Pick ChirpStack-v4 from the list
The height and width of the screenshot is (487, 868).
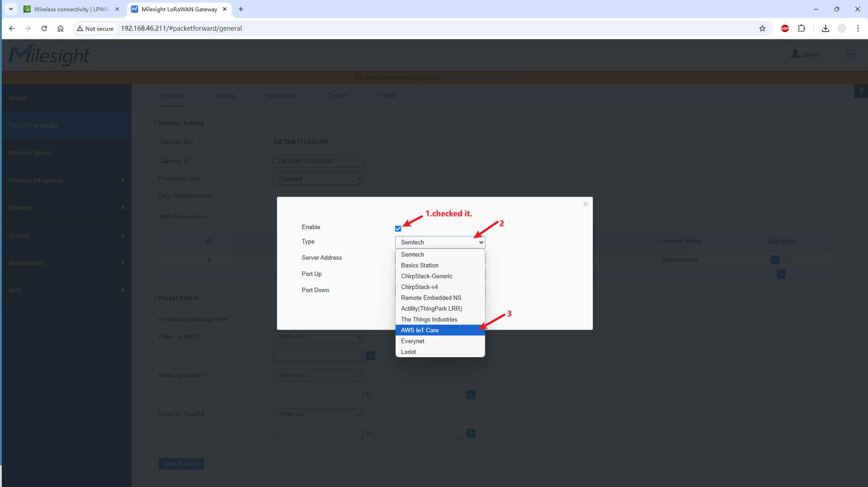click(419, 287)
